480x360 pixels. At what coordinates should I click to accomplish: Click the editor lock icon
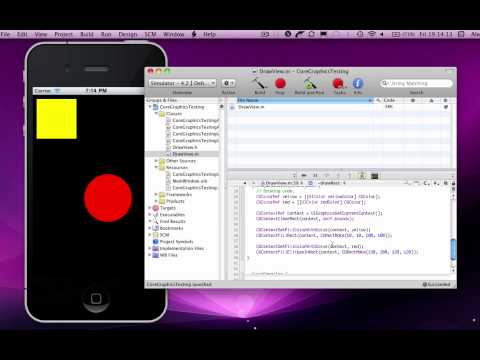453,183
